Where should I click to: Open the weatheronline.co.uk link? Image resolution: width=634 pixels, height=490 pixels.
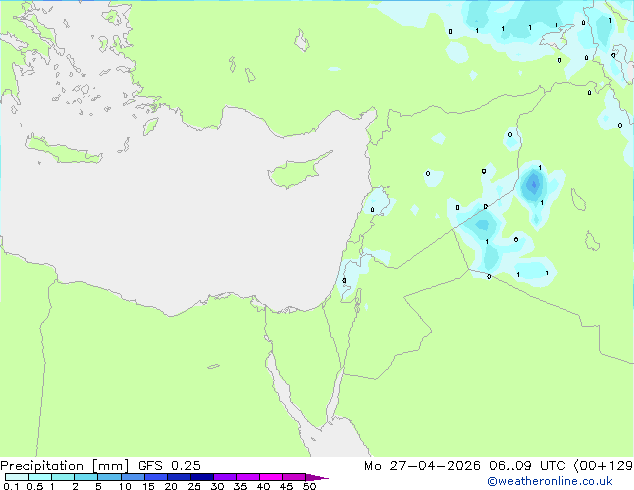pos(550,481)
